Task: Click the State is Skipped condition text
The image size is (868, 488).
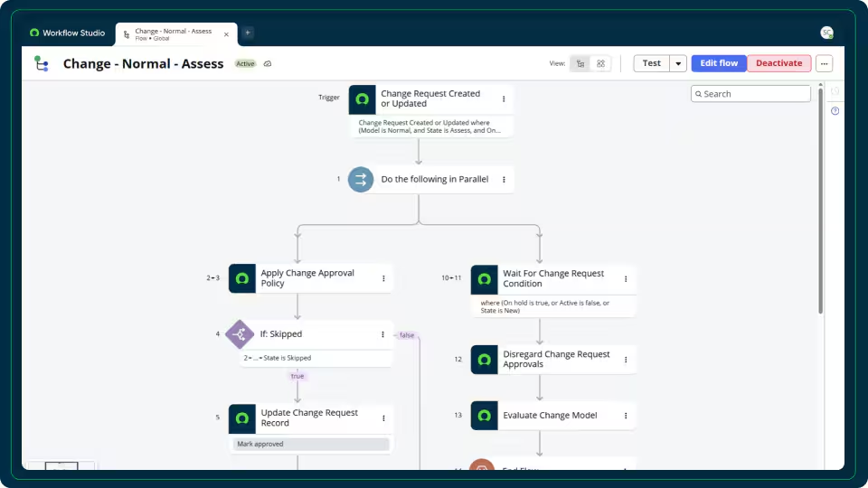Action: coord(278,358)
